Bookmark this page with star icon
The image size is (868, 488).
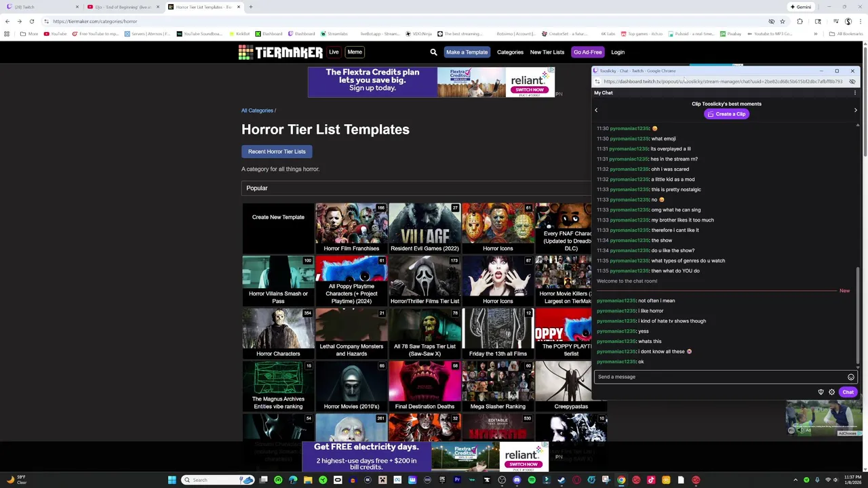pyautogui.click(x=782, y=22)
